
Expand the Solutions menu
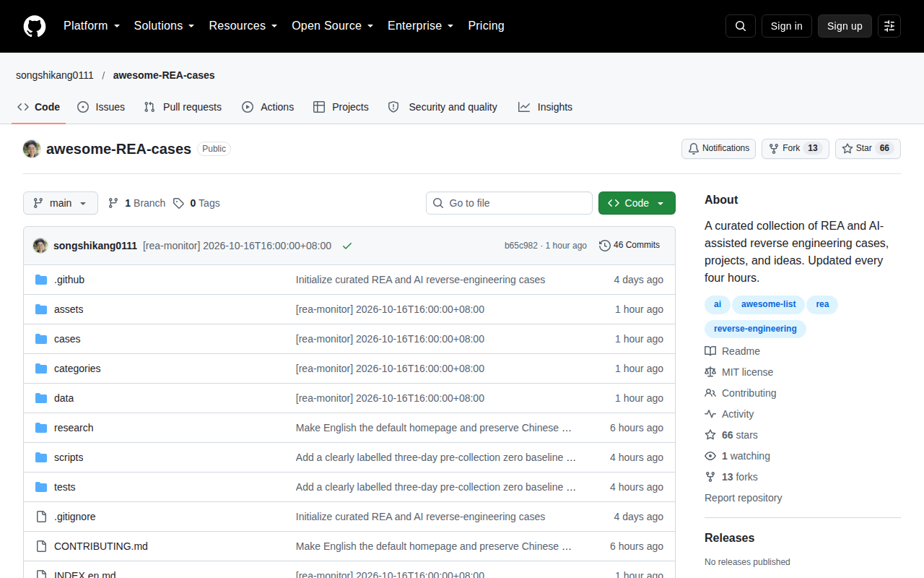tap(165, 26)
